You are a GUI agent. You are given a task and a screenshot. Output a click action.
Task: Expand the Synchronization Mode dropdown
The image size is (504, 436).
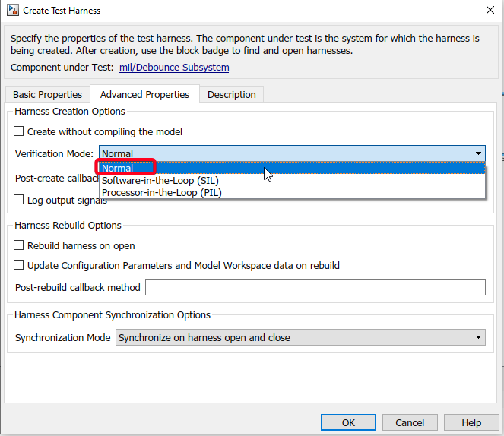click(478, 337)
